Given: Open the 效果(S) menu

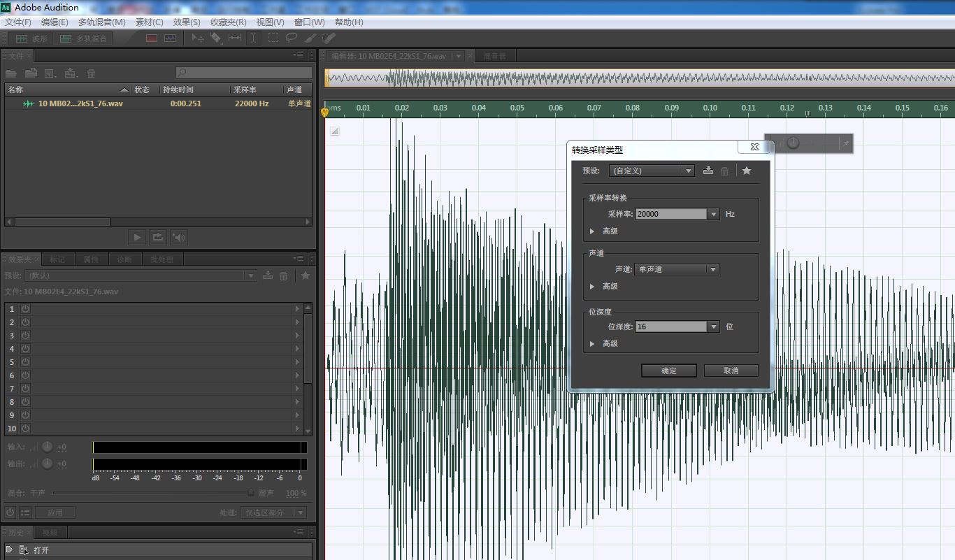Looking at the screenshot, I should coord(187,22).
